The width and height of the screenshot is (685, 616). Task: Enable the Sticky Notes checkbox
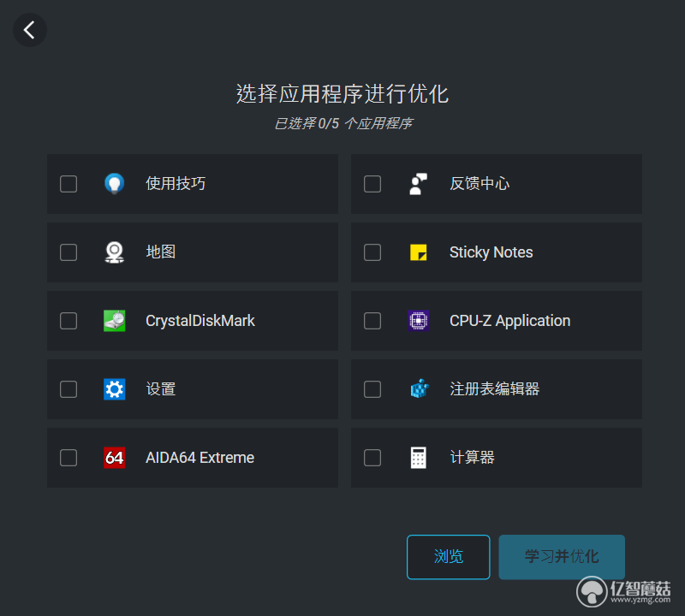pyautogui.click(x=372, y=252)
